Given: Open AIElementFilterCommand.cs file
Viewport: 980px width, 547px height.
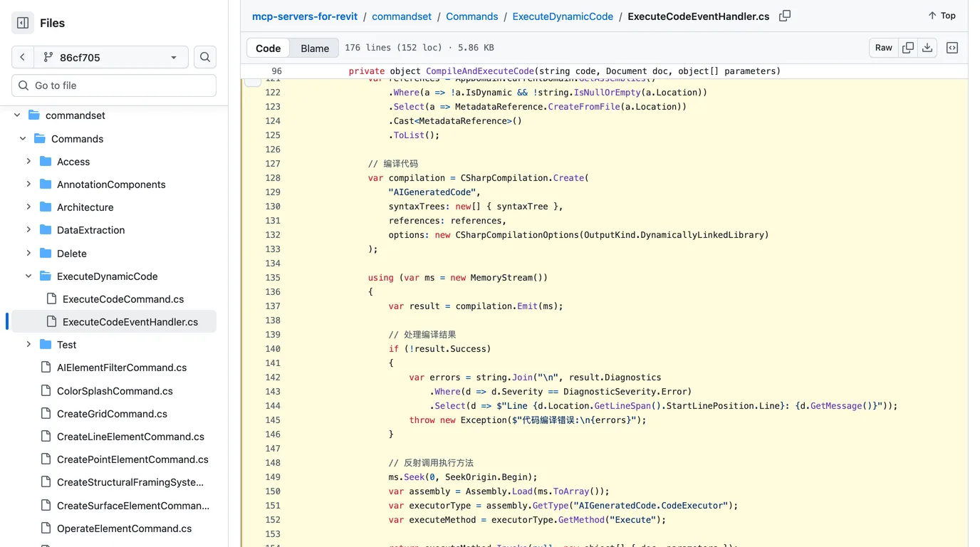Looking at the screenshot, I should (122, 368).
